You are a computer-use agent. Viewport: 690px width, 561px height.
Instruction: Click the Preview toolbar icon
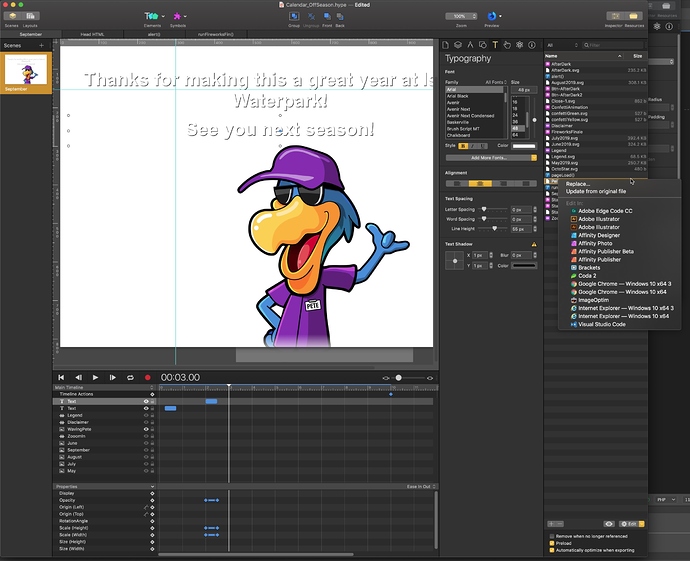(x=492, y=16)
